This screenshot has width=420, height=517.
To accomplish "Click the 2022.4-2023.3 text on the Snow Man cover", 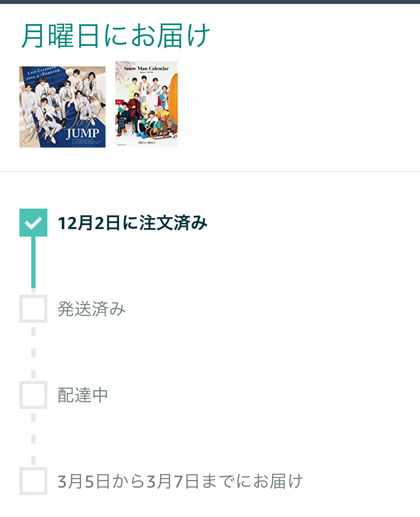I will (x=146, y=143).
